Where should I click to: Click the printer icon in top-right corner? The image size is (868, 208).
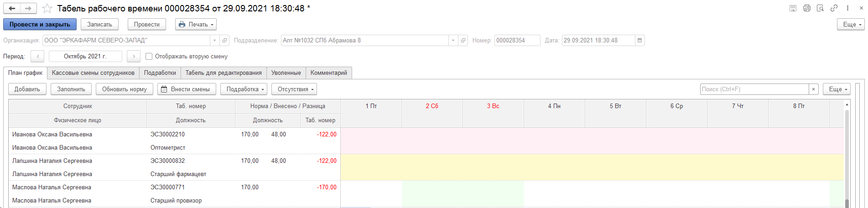[x=807, y=8]
